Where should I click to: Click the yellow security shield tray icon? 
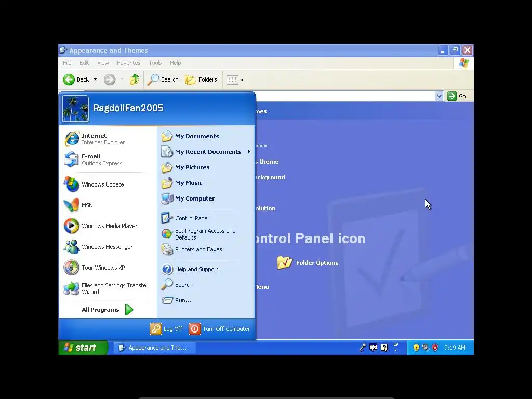coord(416,348)
